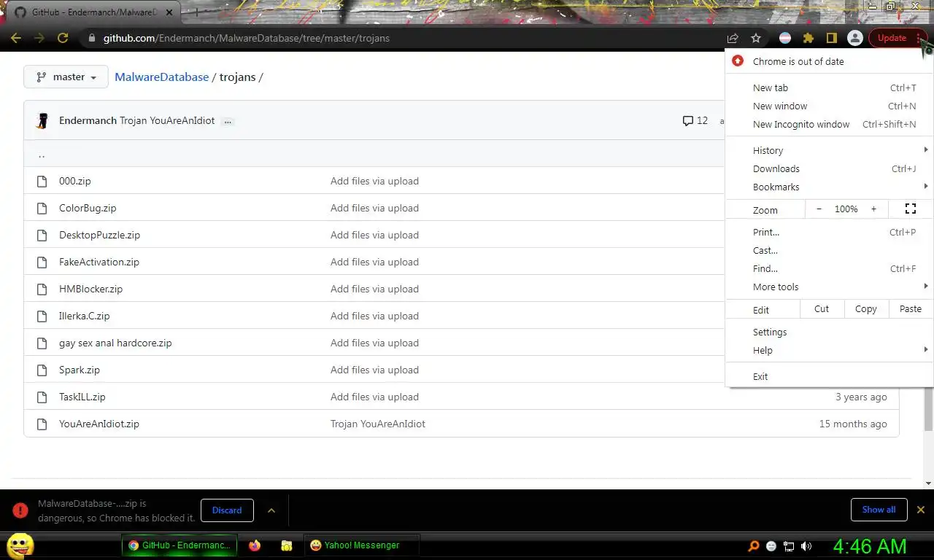Screen dimensions: 934x560
Task: Toggle the browser side panel icon
Action: click(832, 38)
